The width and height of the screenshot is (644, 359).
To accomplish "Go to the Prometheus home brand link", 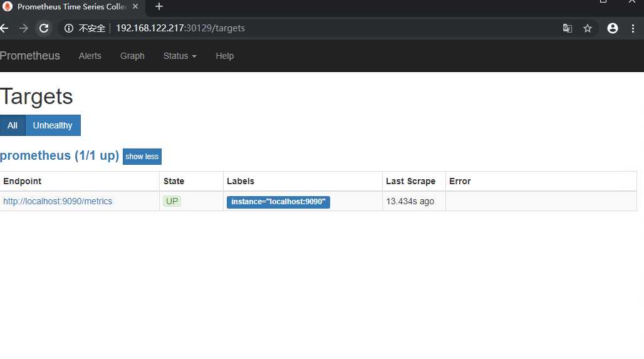I will [x=30, y=56].
